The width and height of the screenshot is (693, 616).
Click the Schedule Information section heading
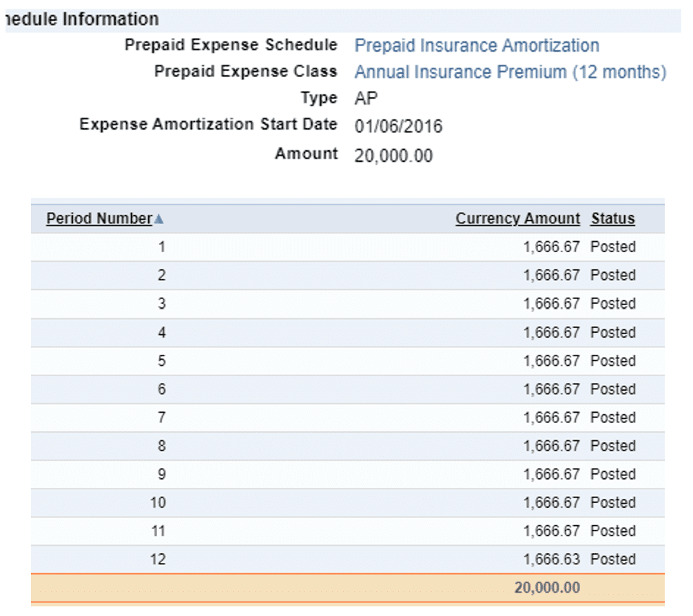(82, 19)
